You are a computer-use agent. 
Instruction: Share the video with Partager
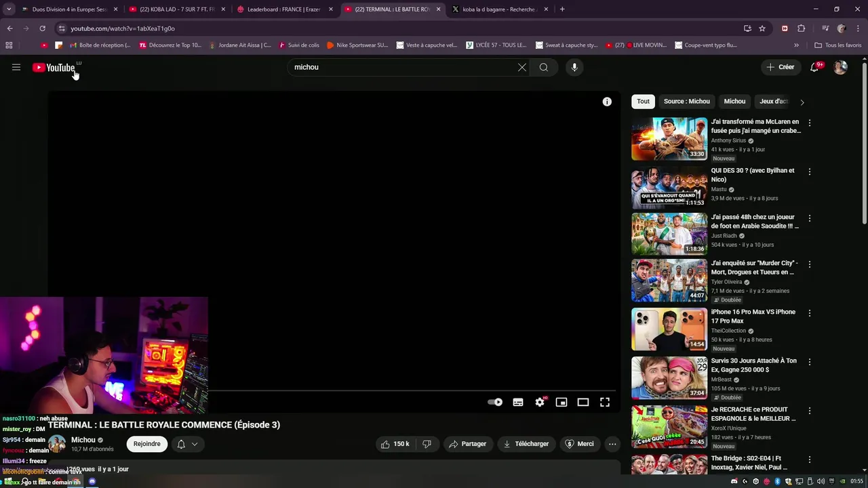click(x=468, y=444)
